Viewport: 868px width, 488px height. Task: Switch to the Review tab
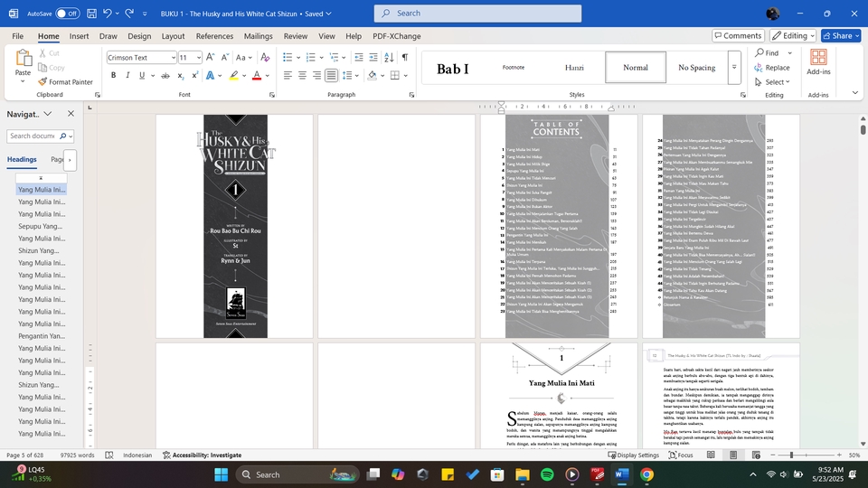coord(296,36)
